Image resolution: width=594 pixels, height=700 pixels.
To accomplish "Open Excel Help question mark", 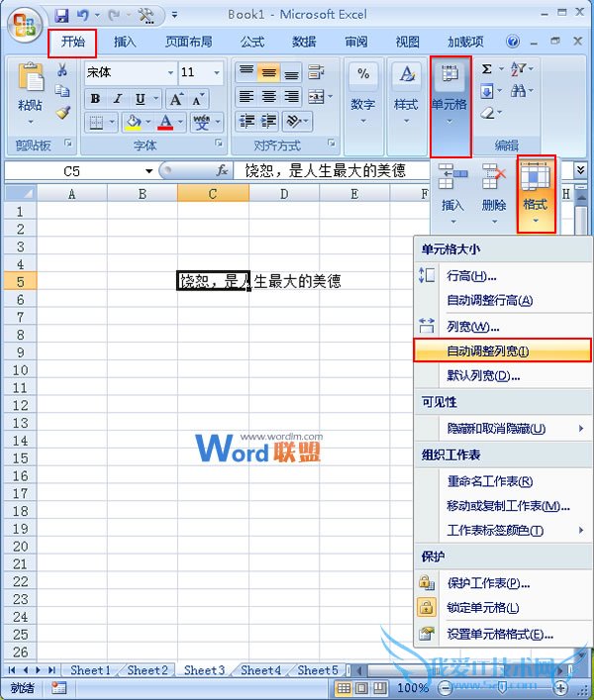I will (x=513, y=42).
